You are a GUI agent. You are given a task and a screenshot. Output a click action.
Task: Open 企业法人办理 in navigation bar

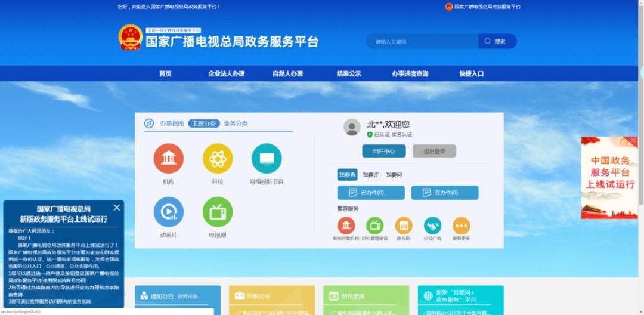coord(227,73)
